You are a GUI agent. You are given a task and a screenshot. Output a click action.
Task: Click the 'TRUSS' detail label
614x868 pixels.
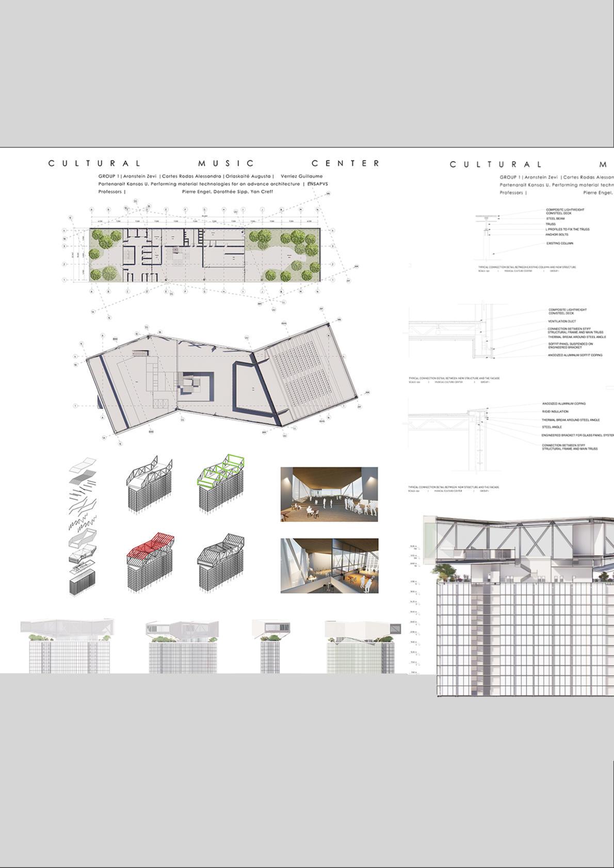coord(551,224)
